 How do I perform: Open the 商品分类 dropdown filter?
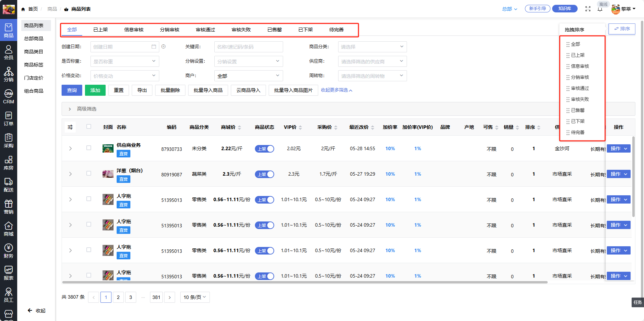pyautogui.click(x=372, y=47)
